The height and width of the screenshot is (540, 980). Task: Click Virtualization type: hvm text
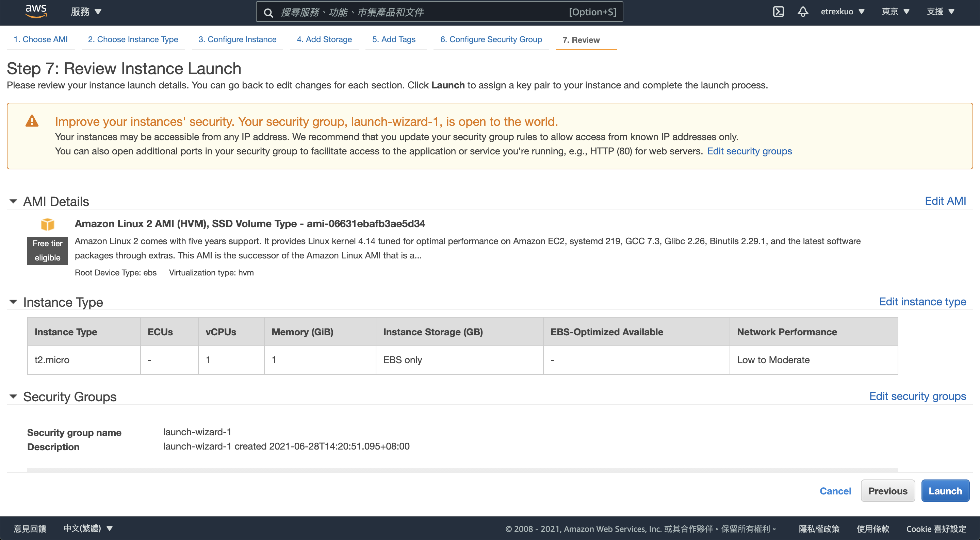point(211,272)
